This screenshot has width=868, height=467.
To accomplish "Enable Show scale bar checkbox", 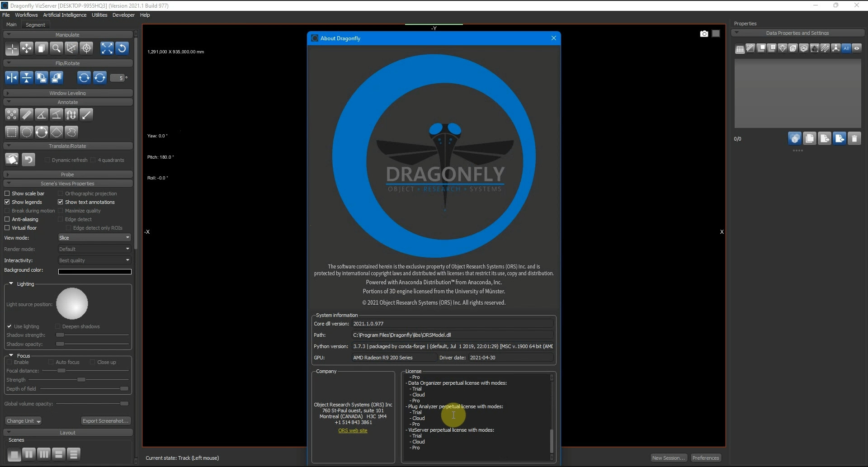I will coord(7,193).
